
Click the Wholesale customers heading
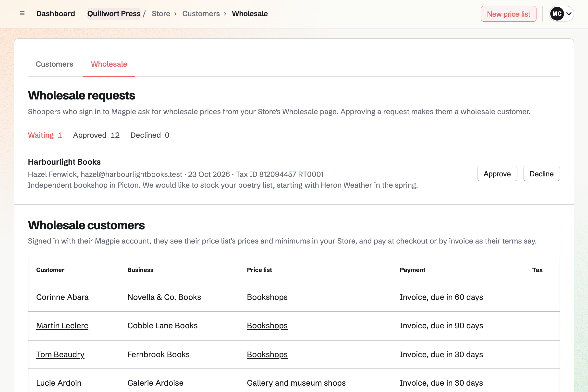point(86,225)
